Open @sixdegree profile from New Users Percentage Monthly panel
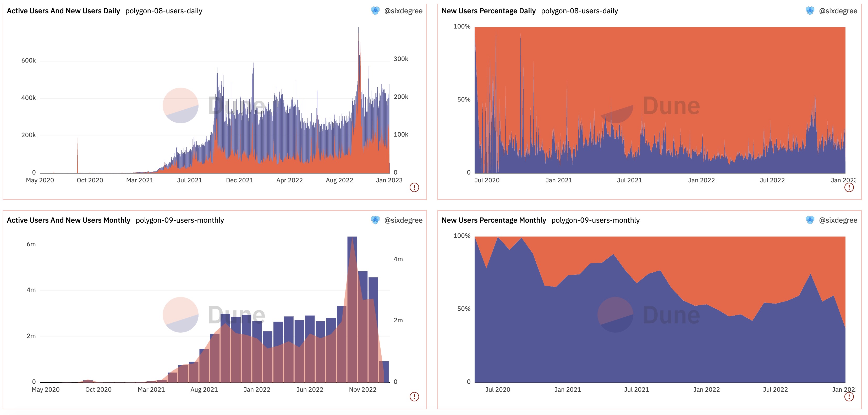The width and height of the screenshot is (868, 415). pos(838,220)
